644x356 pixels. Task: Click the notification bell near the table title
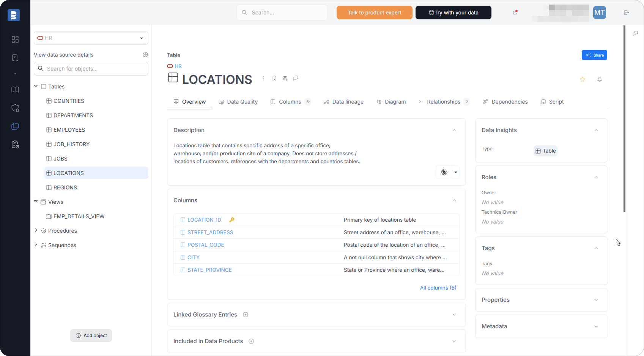pos(600,79)
